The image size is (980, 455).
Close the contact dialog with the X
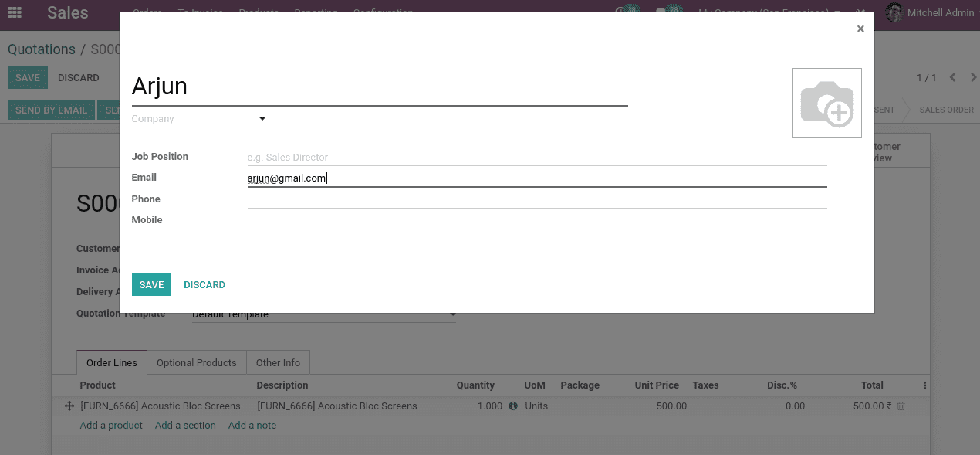pyautogui.click(x=860, y=29)
